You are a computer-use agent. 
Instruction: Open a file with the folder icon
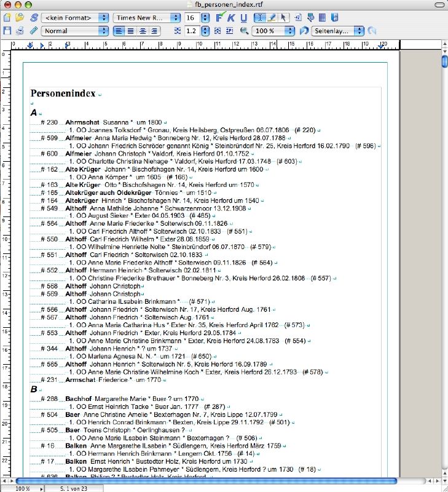pyautogui.click(x=20, y=17)
